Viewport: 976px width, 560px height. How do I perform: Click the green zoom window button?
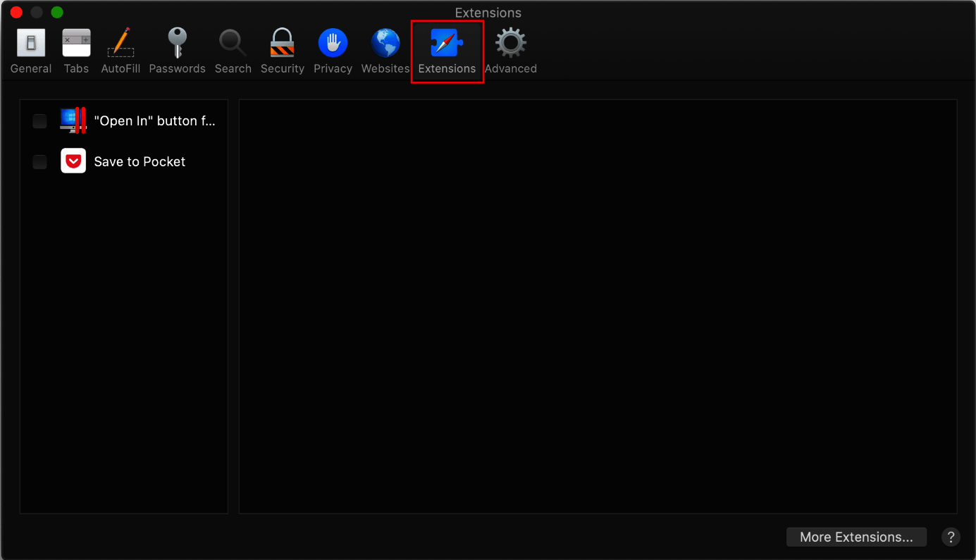click(x=56, y=12)
